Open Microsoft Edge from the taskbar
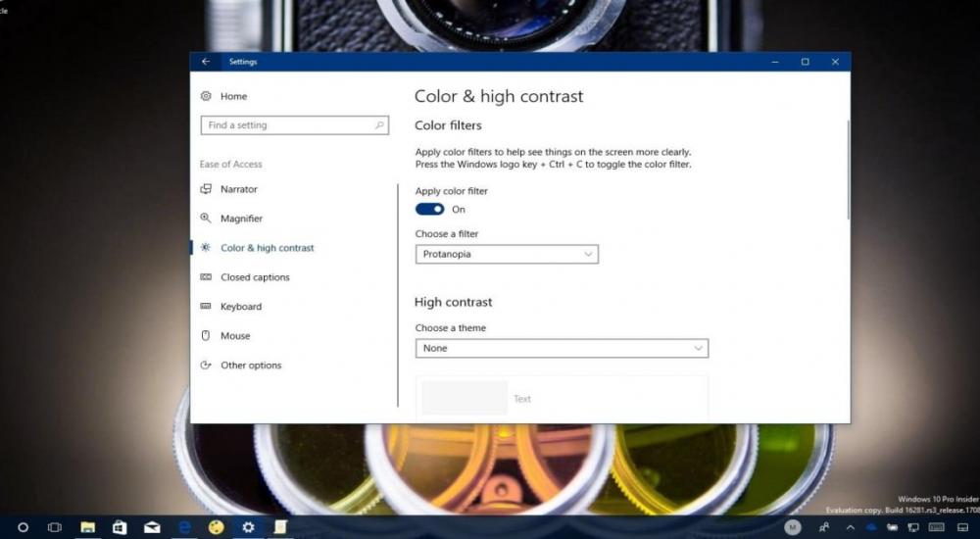This screenshot has width=980, height=539. point(183,527)
